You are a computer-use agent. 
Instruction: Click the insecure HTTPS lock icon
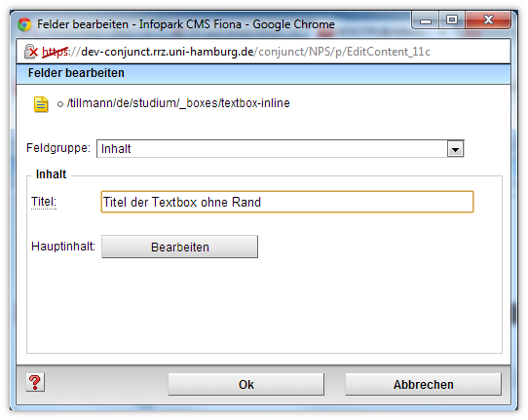point(30,52)
